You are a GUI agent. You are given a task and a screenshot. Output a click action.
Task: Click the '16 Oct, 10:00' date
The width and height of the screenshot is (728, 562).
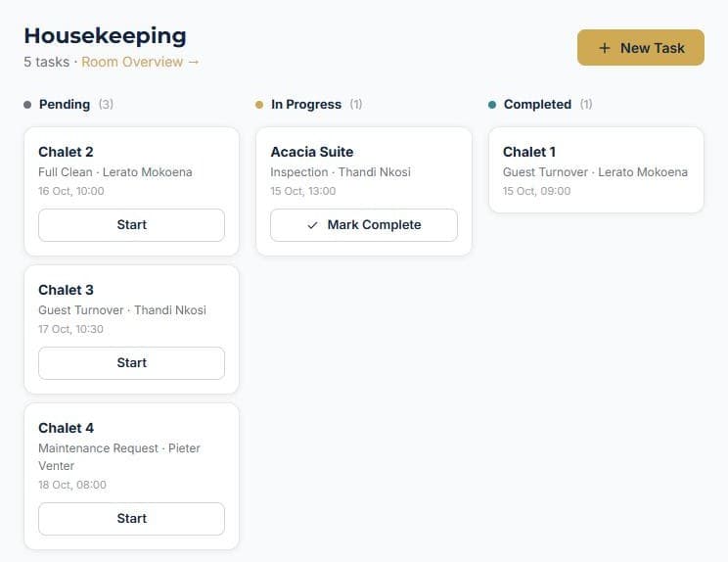coord(71,191)
